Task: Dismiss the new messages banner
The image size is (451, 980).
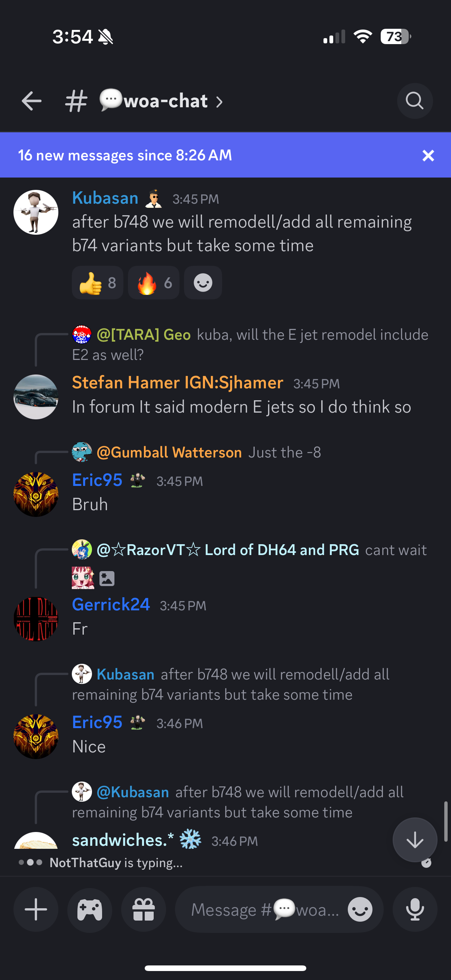Action: [x=428, y=155]
